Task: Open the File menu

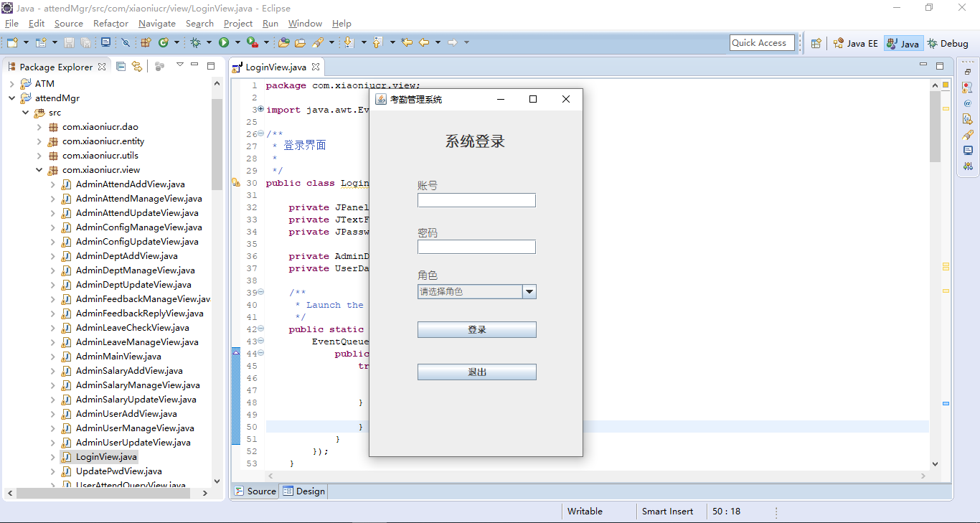Action: click(11, 23)
